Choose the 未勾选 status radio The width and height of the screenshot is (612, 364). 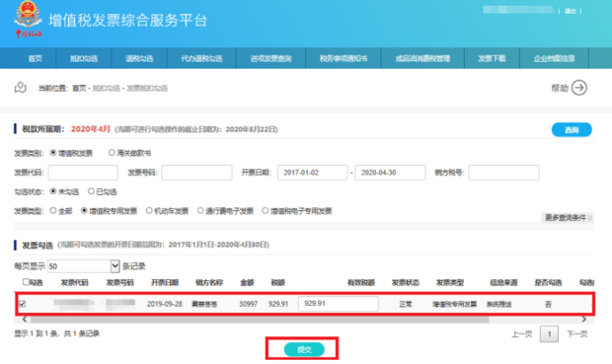point(53,191)
